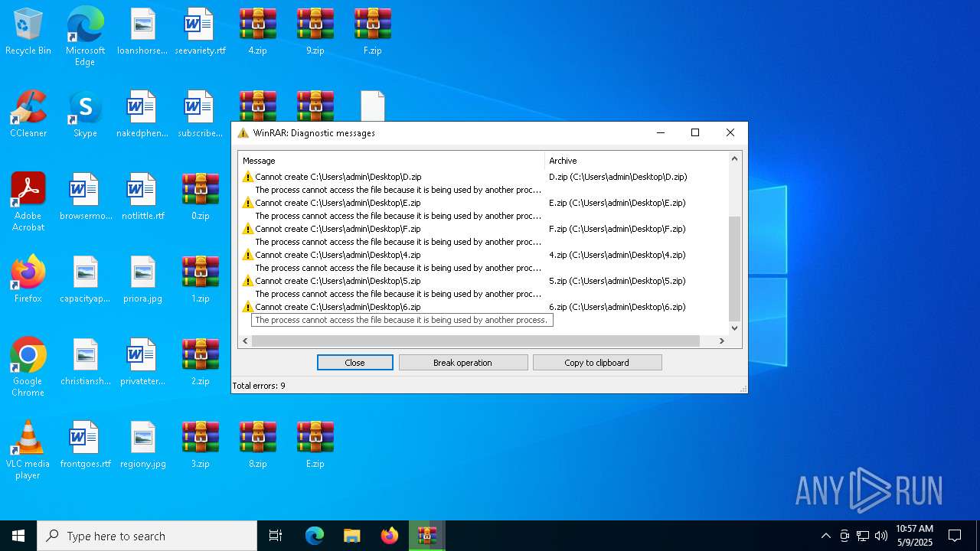Screen dimensions: 980x551
Task: Open the taskbar clock and calendar
Action: pos(915,536)
